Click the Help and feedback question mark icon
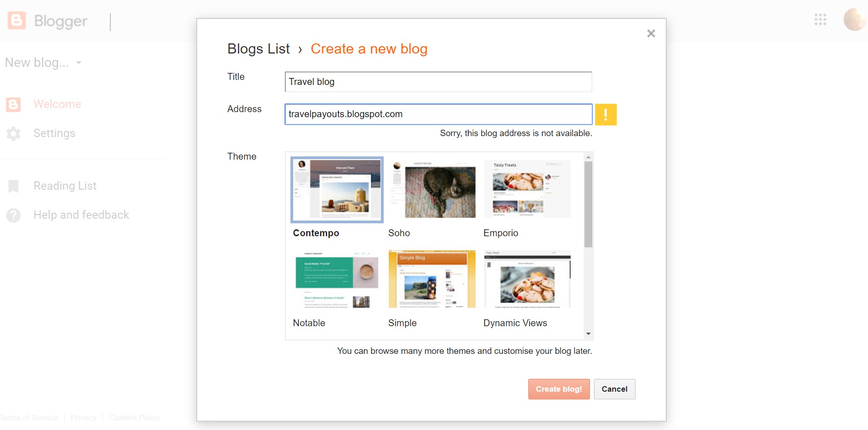Screen dimensions: 868x430 [x=14, y=215]
